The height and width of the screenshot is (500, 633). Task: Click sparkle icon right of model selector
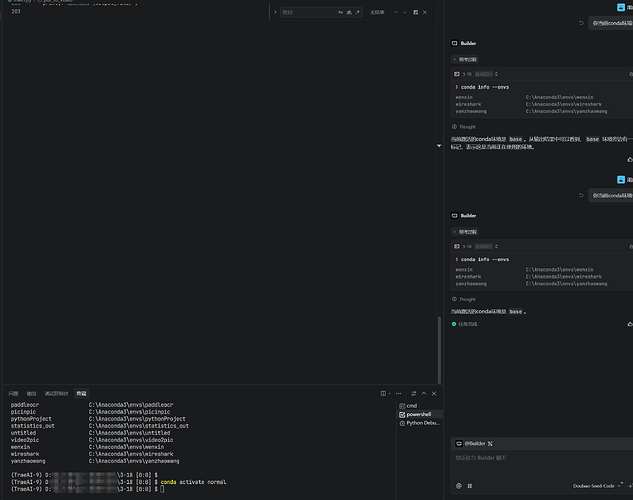[630, 486]
